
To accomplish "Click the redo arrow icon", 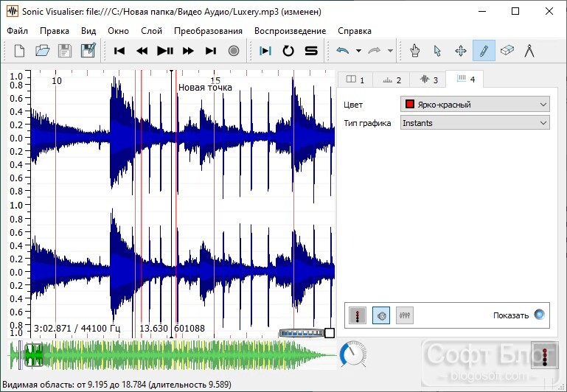I will point(375,51).
